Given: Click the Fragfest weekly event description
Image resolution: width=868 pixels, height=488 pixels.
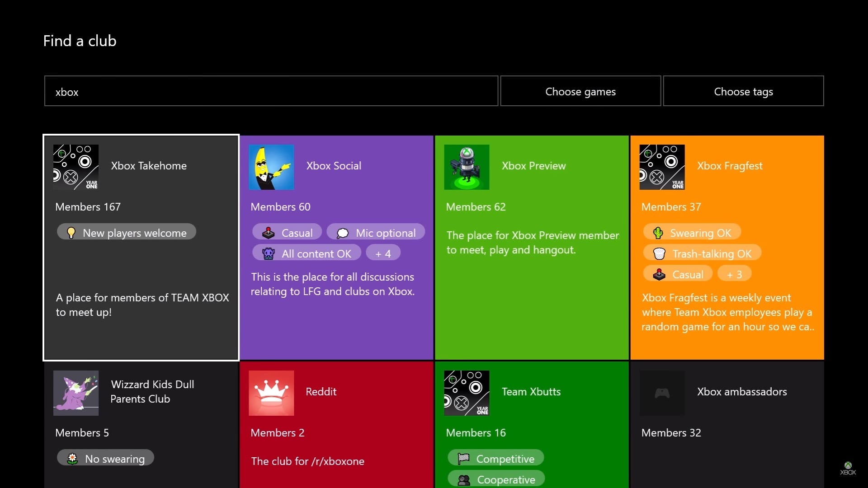Looking at the screenshot, I should click(727, 312).
